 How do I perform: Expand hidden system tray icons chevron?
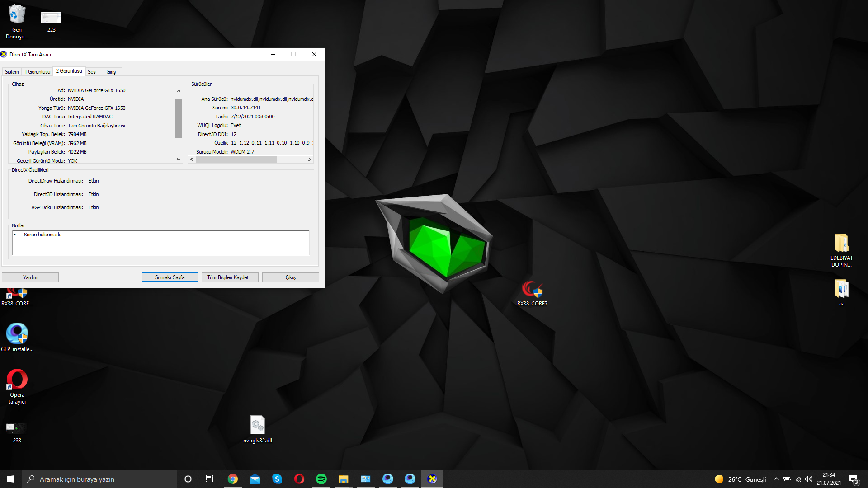[x=776, y=479]
